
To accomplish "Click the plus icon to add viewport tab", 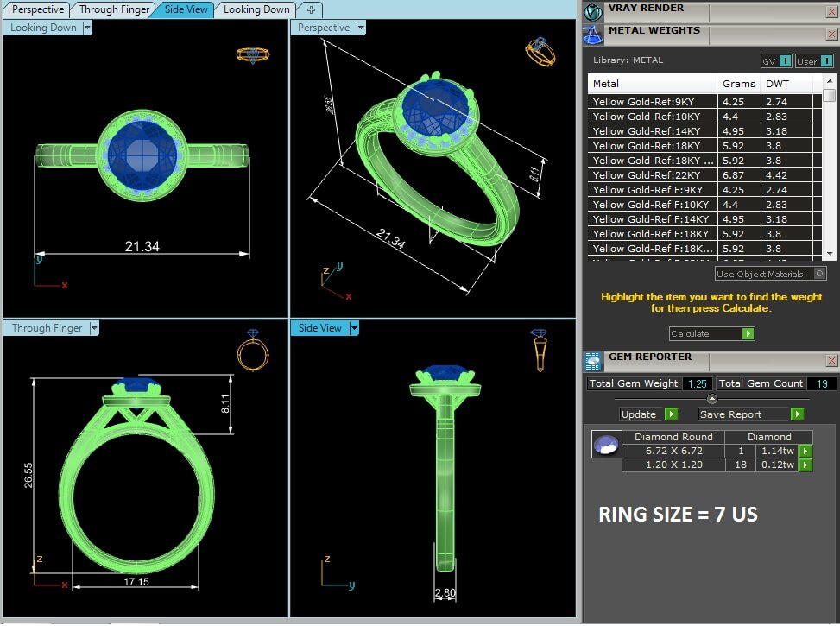I will [x=311, y=9].
